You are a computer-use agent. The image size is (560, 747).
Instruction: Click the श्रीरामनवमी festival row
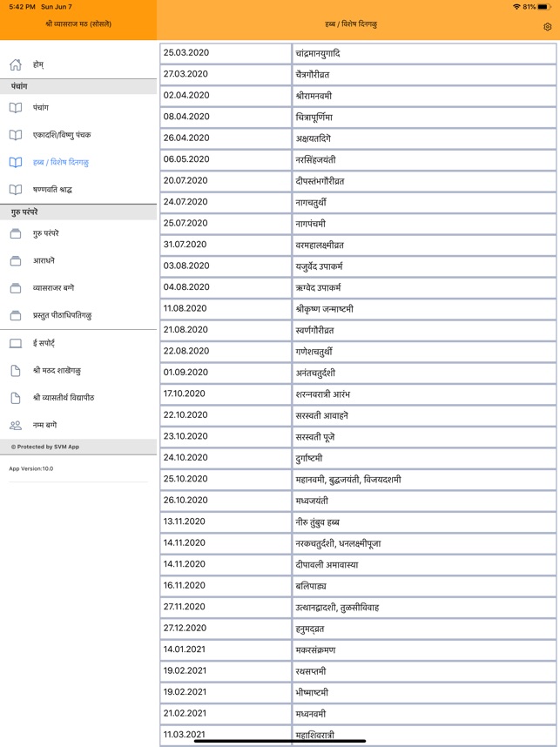click(358, 96)
